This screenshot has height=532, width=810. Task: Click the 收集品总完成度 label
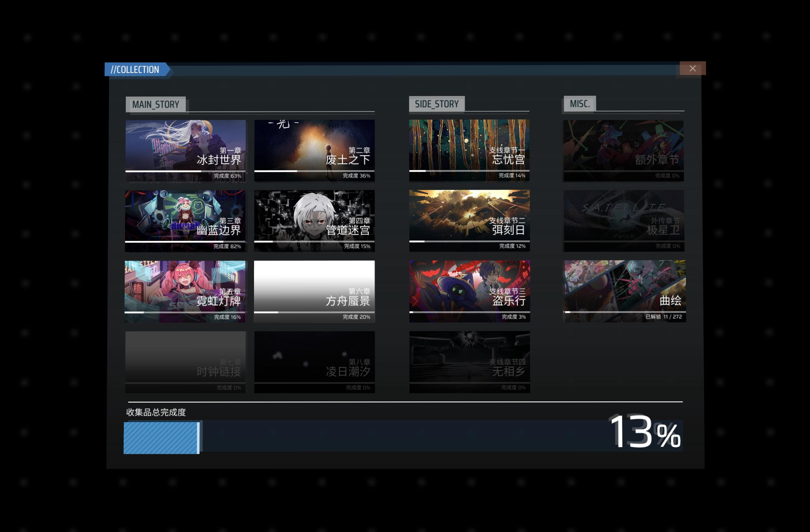pyautogui.click(x=156, y=412)
